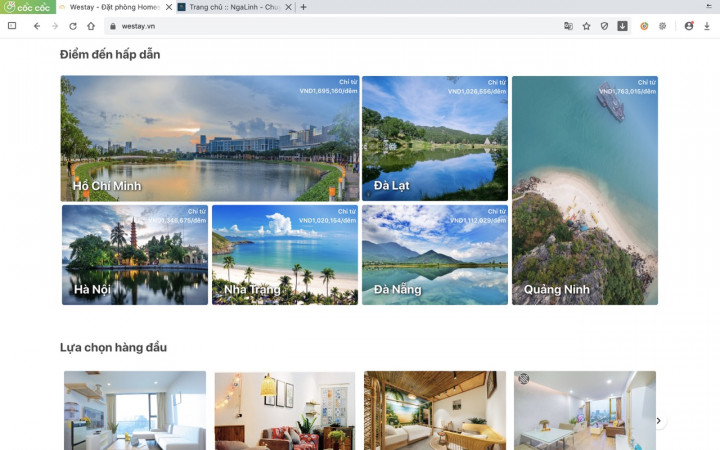This screenshot has width=720, height=450.
Task: Click the next arrow of top picks carousel
Action: pyautogui.click(x=658, y=420)
